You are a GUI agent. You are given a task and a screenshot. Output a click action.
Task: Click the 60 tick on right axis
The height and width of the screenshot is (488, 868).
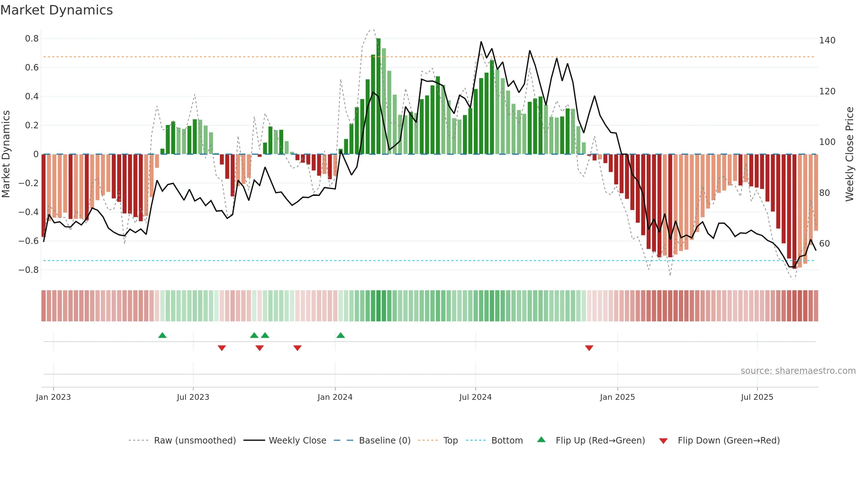[x=825, y=243]
